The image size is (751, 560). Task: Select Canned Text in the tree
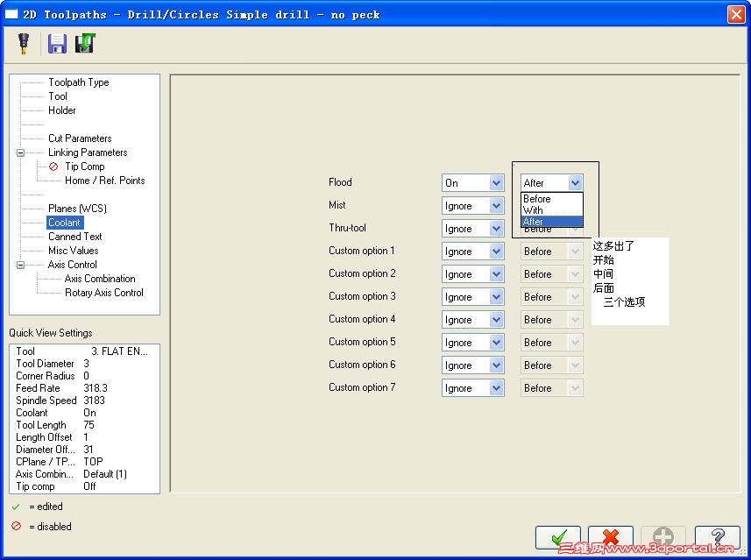[x=74, y=237]
